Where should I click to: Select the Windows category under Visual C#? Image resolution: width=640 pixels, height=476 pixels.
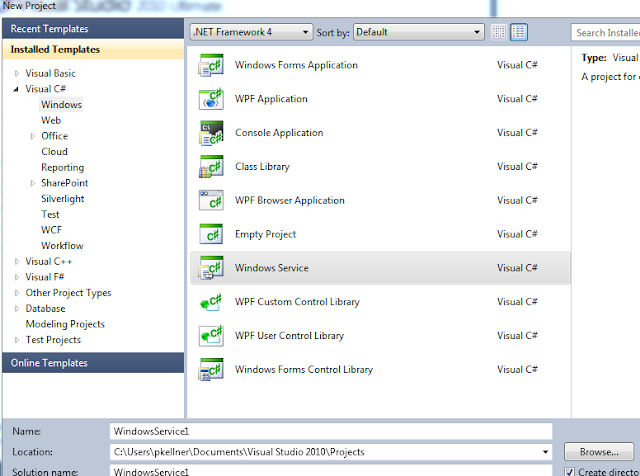61,105
